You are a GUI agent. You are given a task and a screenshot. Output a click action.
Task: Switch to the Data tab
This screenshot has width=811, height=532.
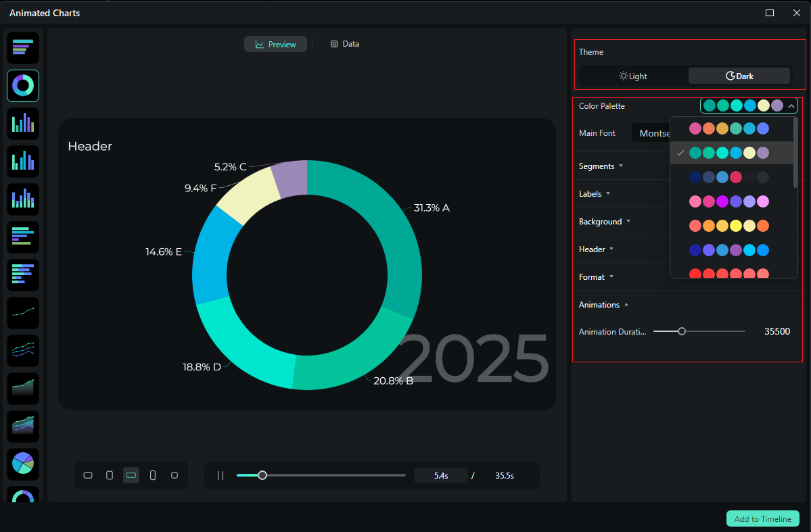tap(344, 43)
